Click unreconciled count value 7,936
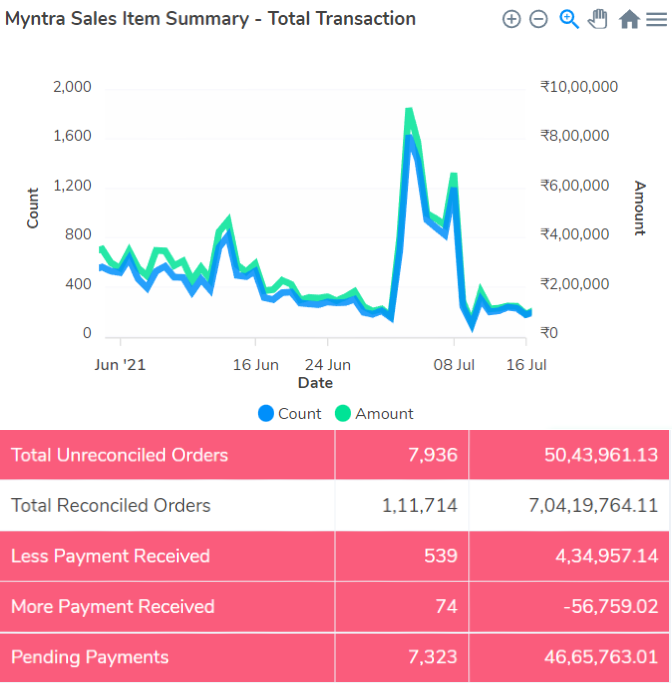Screen dimensions: 672x683 pos(432,455)
